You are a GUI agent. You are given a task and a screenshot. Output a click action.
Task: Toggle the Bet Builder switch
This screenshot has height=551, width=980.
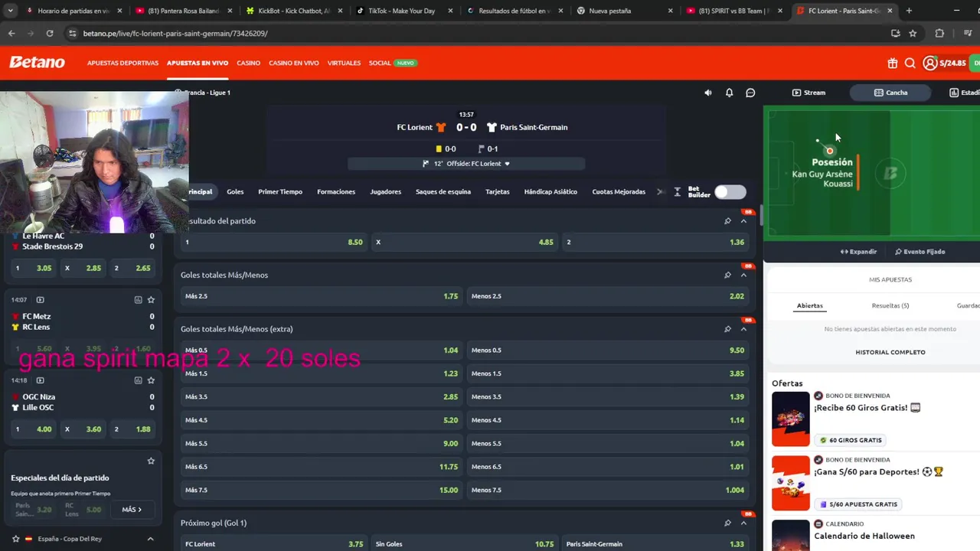click(730, 192)
